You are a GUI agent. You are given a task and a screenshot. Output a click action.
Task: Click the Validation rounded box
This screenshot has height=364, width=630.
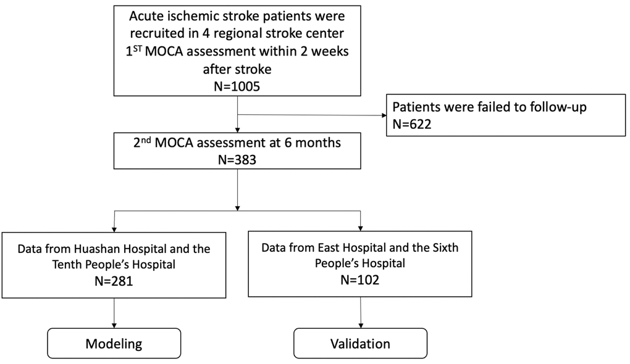[x=360, y=343]
